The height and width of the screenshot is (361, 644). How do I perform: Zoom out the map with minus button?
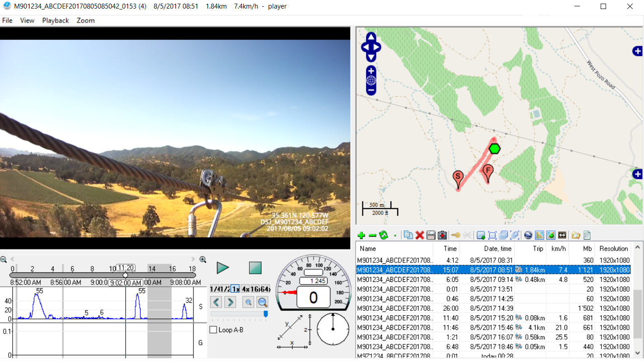tap(371, 90)
